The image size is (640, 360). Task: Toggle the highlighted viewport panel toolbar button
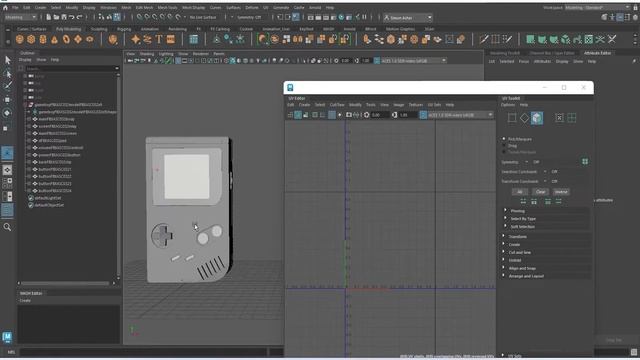tap(178, 61)
